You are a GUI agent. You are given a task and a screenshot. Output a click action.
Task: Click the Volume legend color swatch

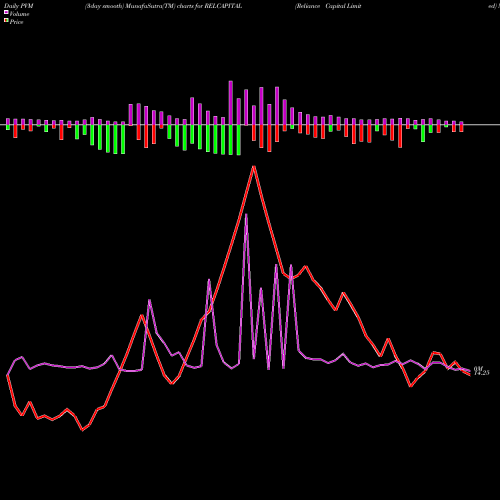coord(6,12)
